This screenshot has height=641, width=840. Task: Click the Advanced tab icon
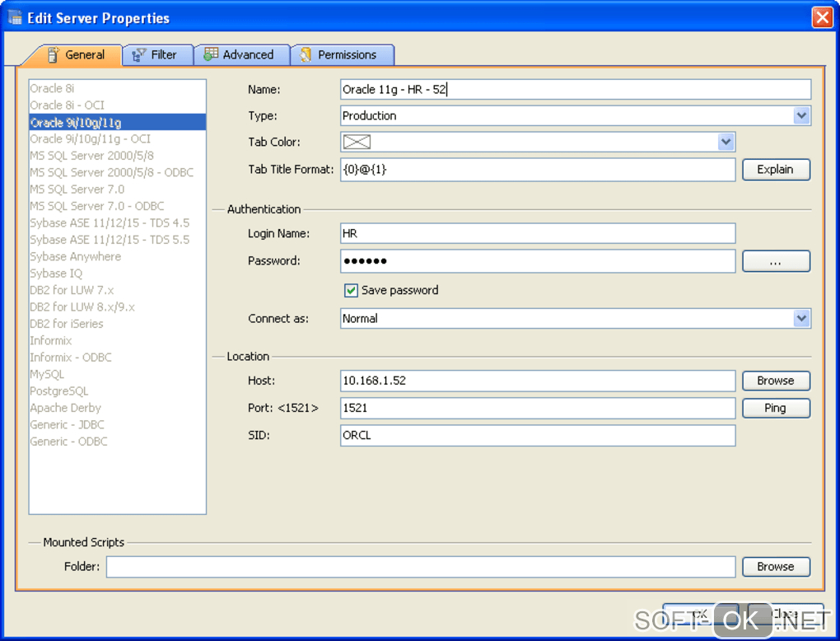212,55
